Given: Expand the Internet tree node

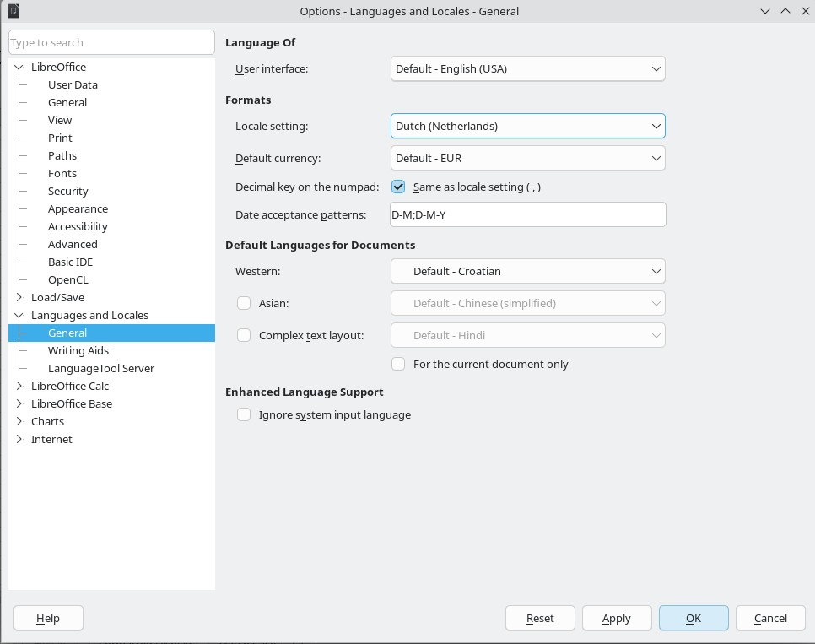Looking at the screenshot, I should pos(19,439).
